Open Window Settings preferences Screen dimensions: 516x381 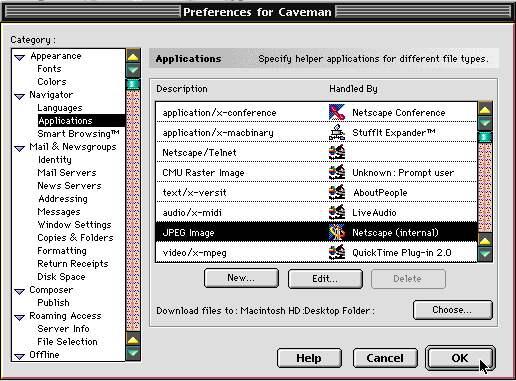74,225
